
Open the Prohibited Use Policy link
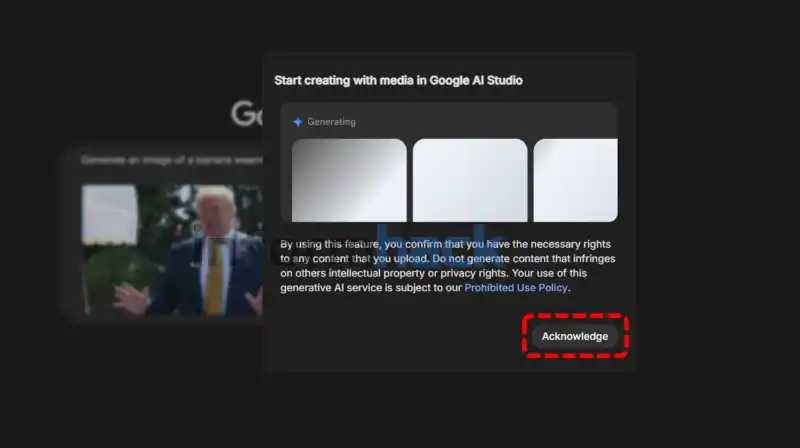[x=516, y=288]
